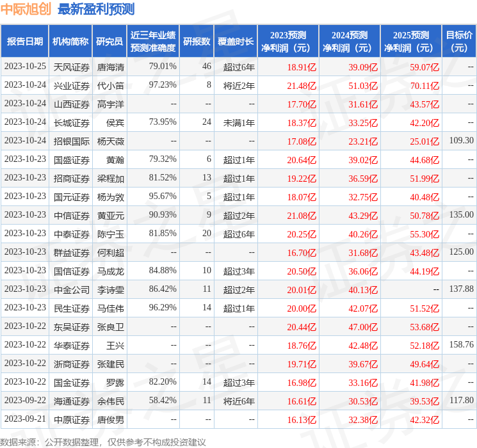Click researcher name 张建民

[x=110, y=364]
